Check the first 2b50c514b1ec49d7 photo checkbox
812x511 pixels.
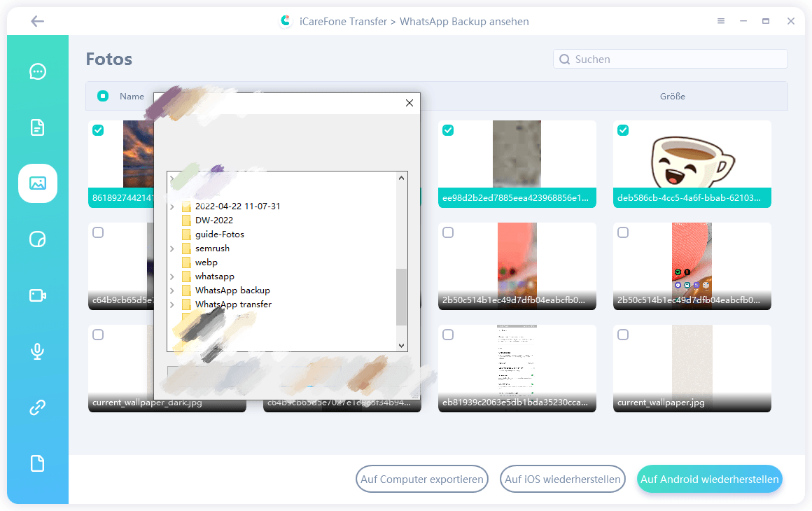pos(448,232)
